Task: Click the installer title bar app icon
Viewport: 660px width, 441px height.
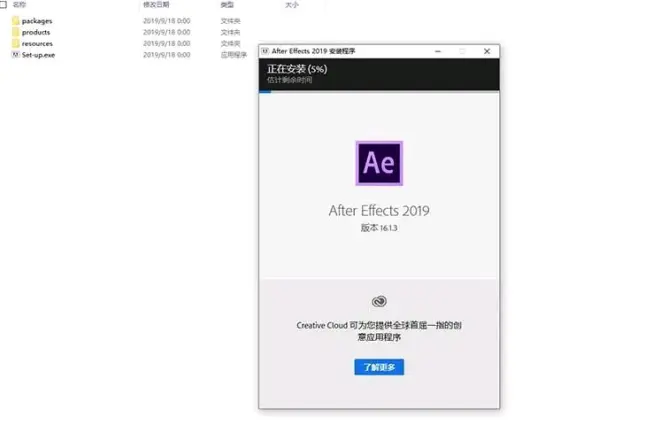Action: [265, 51]
